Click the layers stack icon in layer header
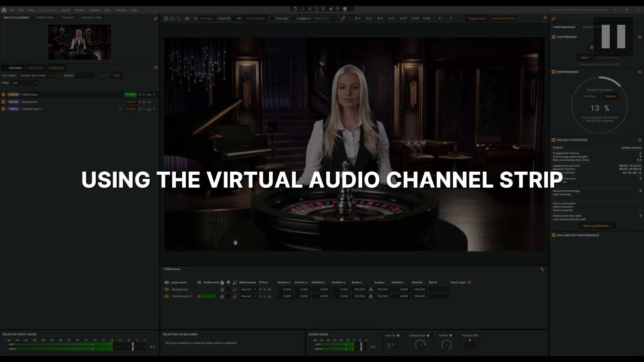 click(x=228, y=282)
